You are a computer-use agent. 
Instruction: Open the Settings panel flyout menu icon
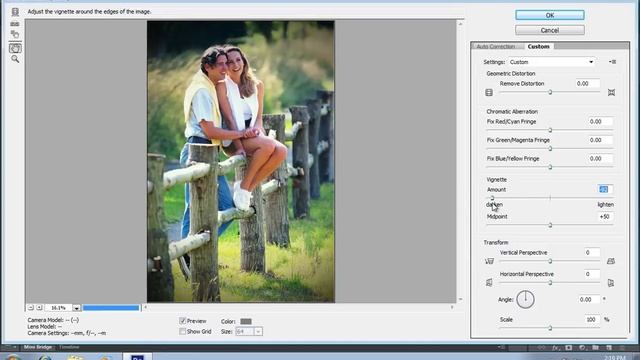tap(612, 62)
